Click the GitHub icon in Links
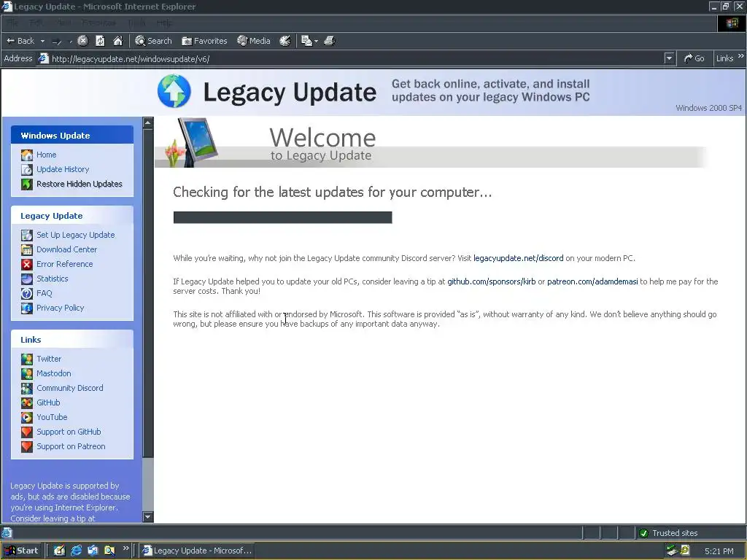 (x=27, y=402)
